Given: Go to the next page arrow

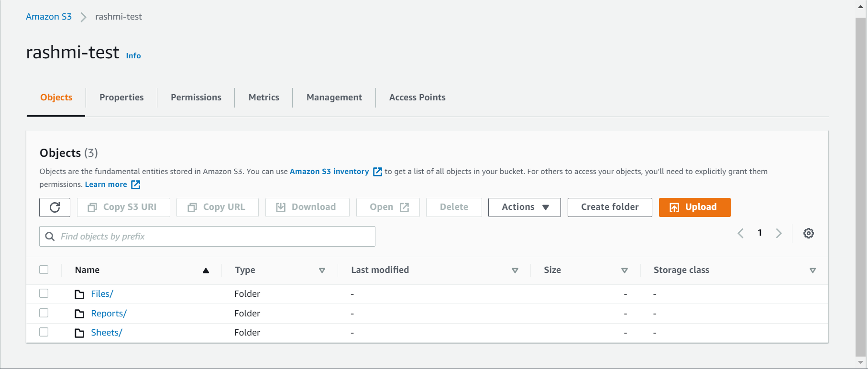Looking at the screenshot, I should [779, 233].
